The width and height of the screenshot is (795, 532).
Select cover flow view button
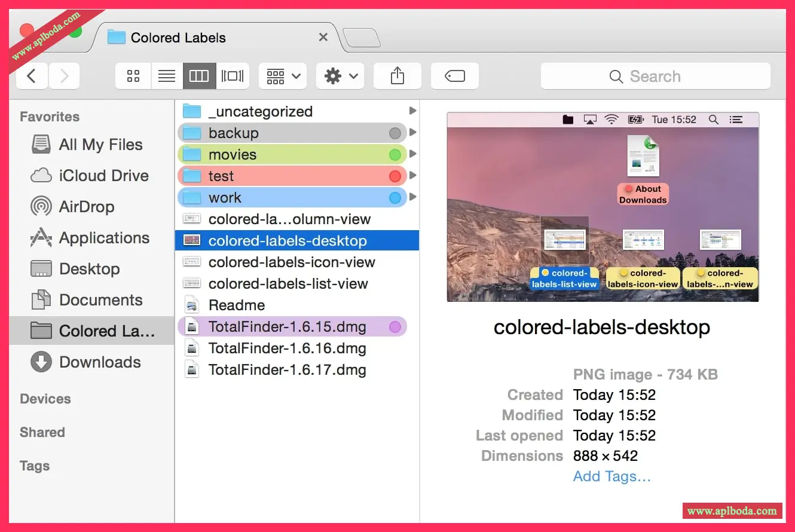coord(233,76)
